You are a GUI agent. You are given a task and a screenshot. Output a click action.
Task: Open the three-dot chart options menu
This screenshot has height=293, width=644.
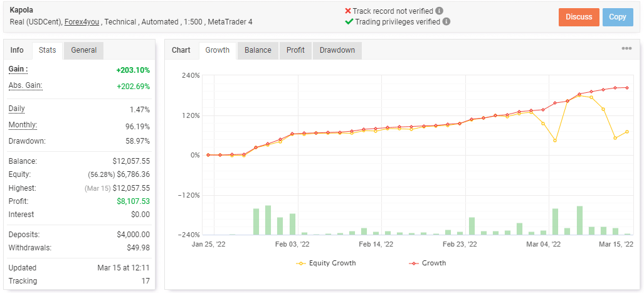click(x=626, y=49)
